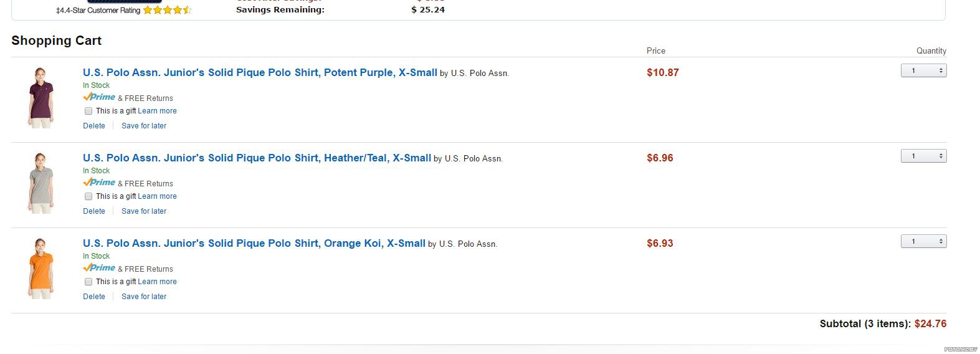Open the orange polo shirt thumbnail

(41, 269)
